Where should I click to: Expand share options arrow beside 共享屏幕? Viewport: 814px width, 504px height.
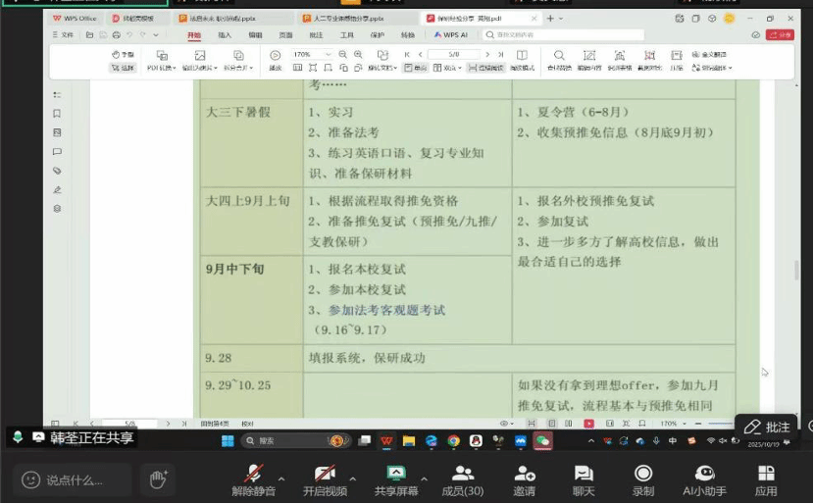pyautogui.click(x=424, y=479)
